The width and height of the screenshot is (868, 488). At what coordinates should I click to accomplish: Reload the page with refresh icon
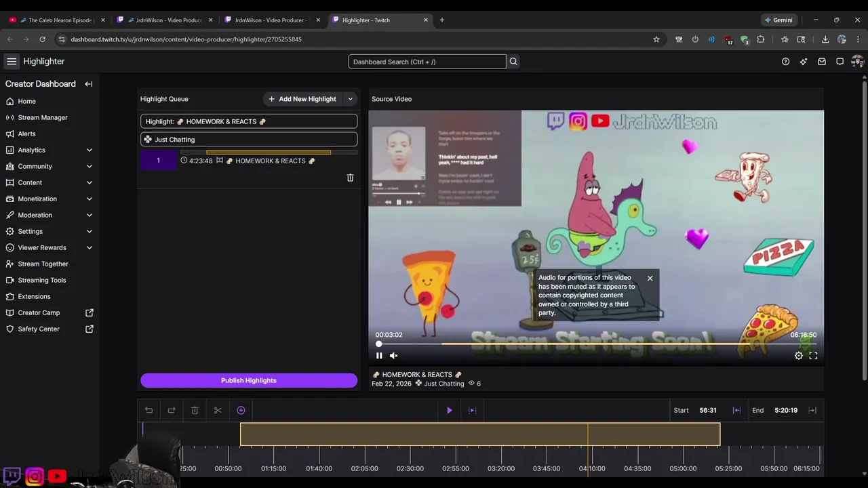point(42,39)
